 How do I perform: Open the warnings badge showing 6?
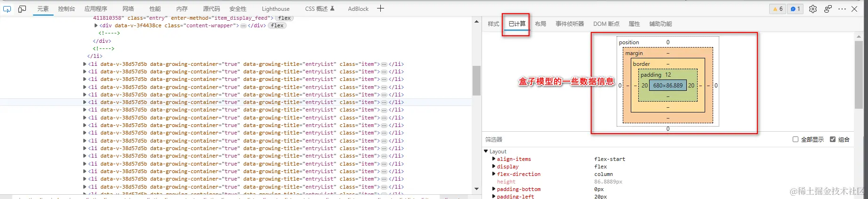click(777, 8)
